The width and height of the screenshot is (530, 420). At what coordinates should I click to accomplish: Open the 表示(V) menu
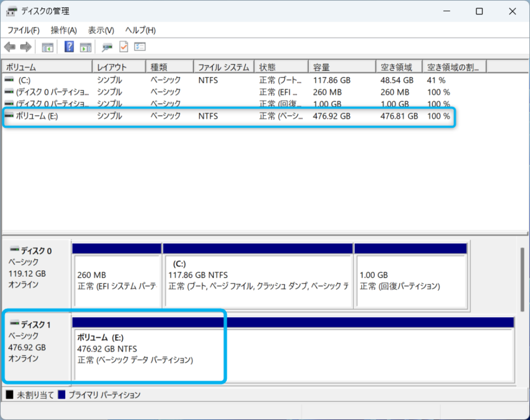click(101, 30)
